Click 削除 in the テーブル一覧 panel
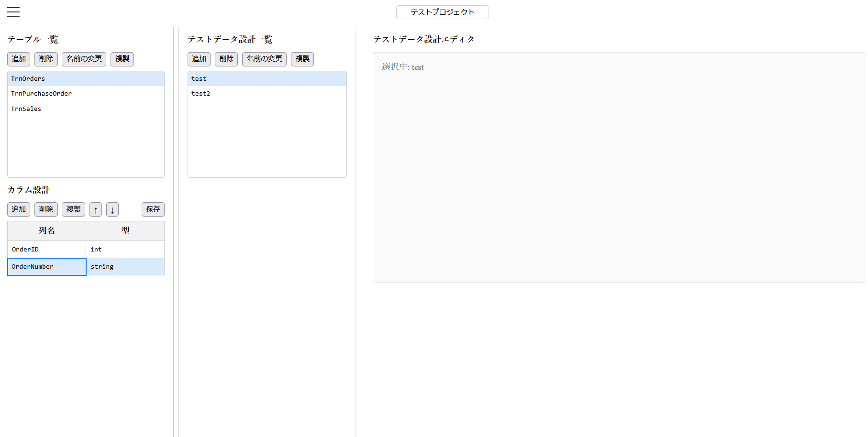 pos(46,59)
